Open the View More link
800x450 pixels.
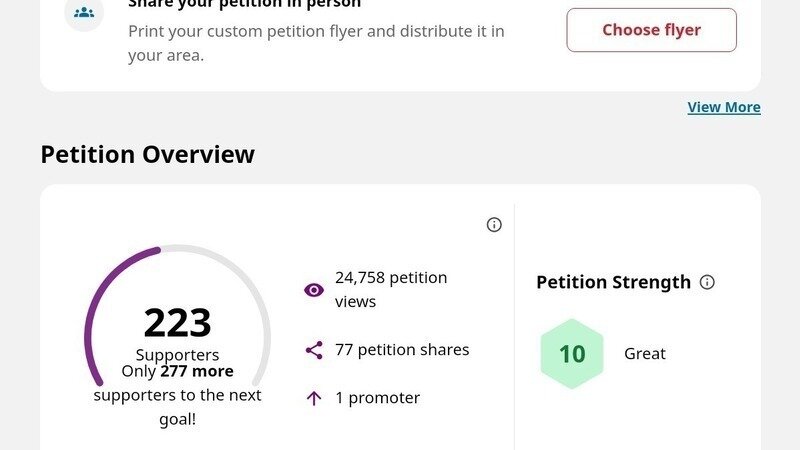(724, 107)
